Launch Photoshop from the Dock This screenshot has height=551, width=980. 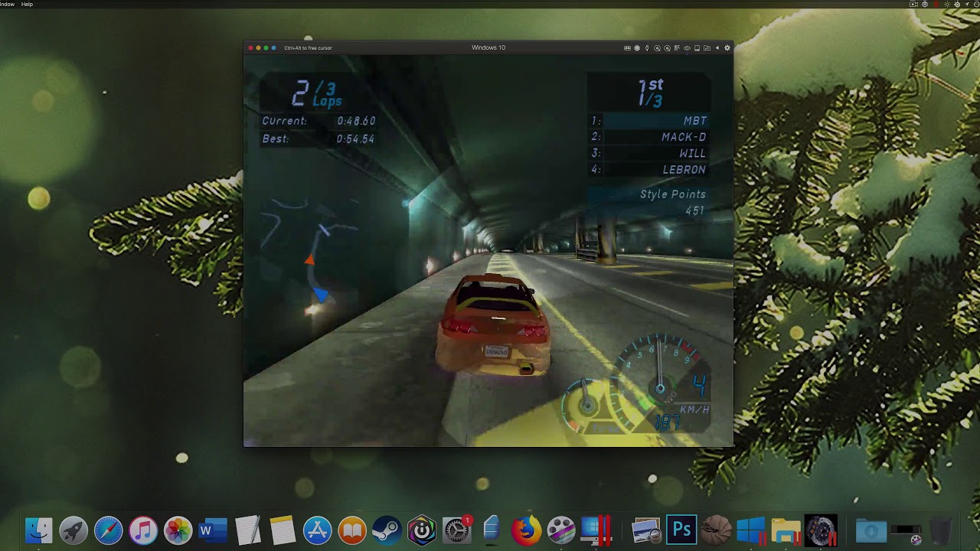pyautogui.click(x=681, y=530)
